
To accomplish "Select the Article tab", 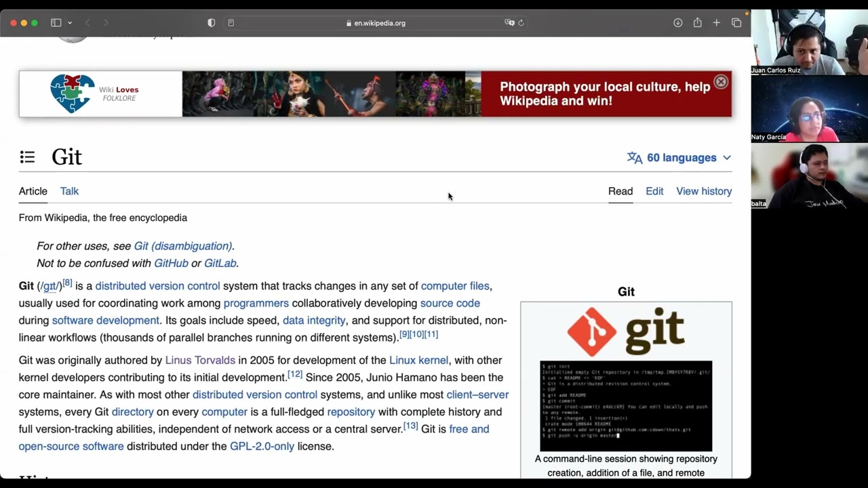I will click(x=33, y=191).
